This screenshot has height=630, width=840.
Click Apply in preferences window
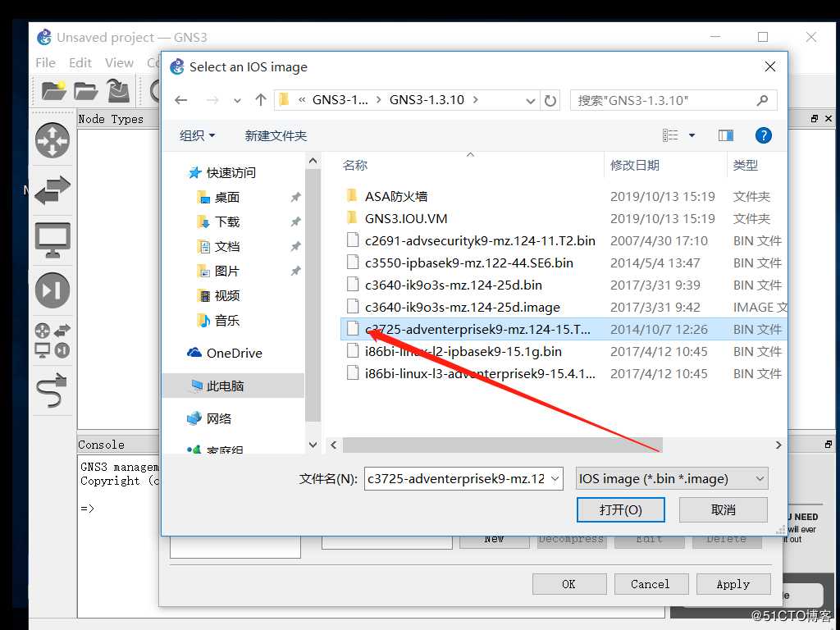click(733, 584)
